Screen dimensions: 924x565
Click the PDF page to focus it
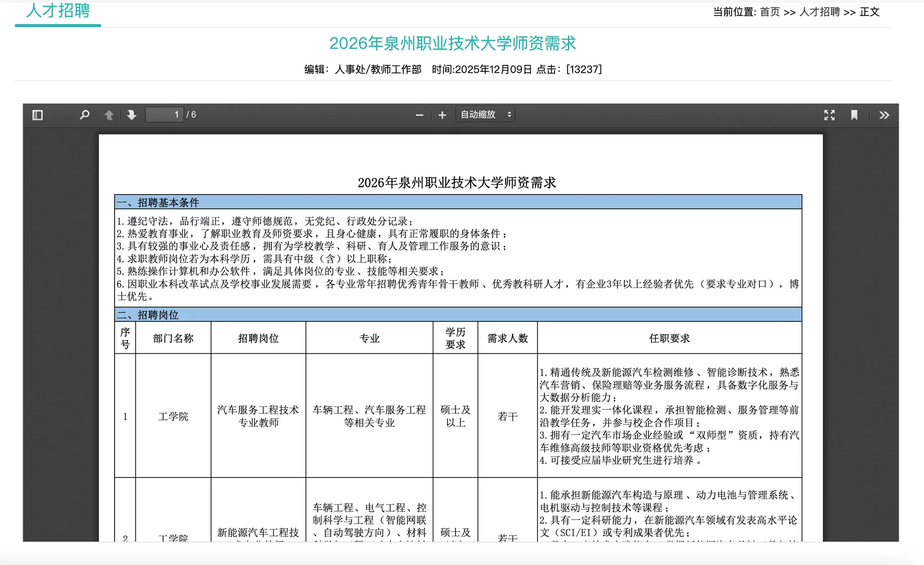(460, 340)
